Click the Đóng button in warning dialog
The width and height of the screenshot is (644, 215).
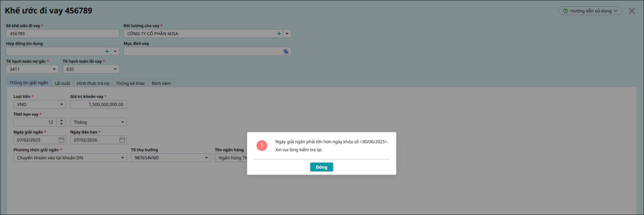[321, 167]
